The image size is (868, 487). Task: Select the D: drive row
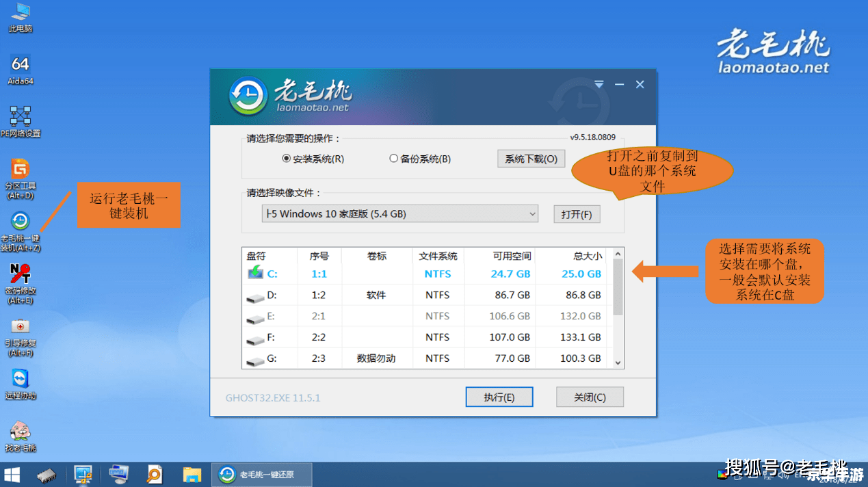427,295
